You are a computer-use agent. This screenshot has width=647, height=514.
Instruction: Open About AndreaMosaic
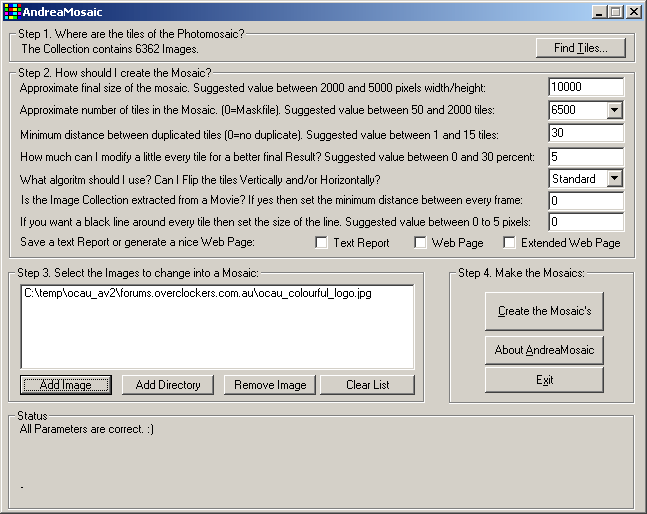coord(544,350)
